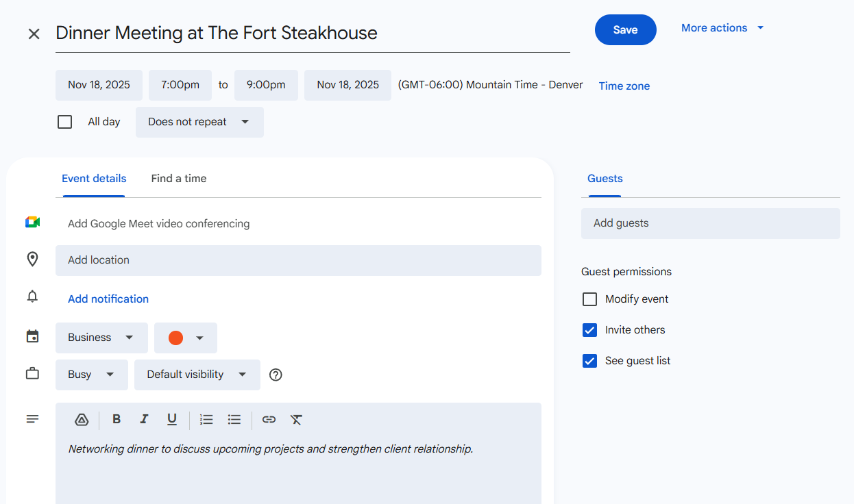Remove formatting from description text
Image resolution: width=854 pixels, height=504 pixels.
[x=296, y=420]
